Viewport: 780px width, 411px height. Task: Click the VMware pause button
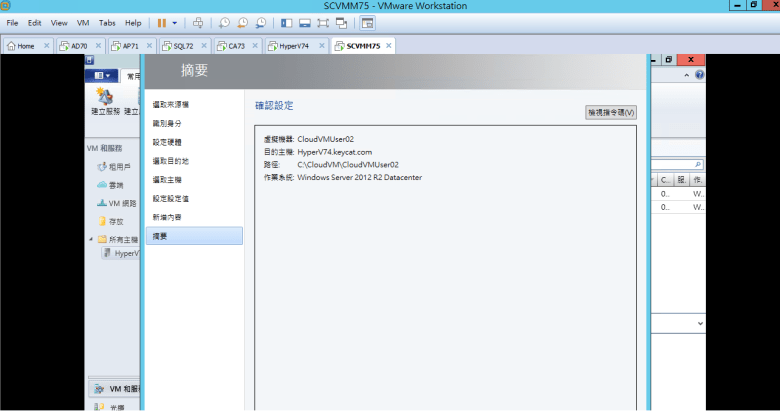tap(162, 22)
